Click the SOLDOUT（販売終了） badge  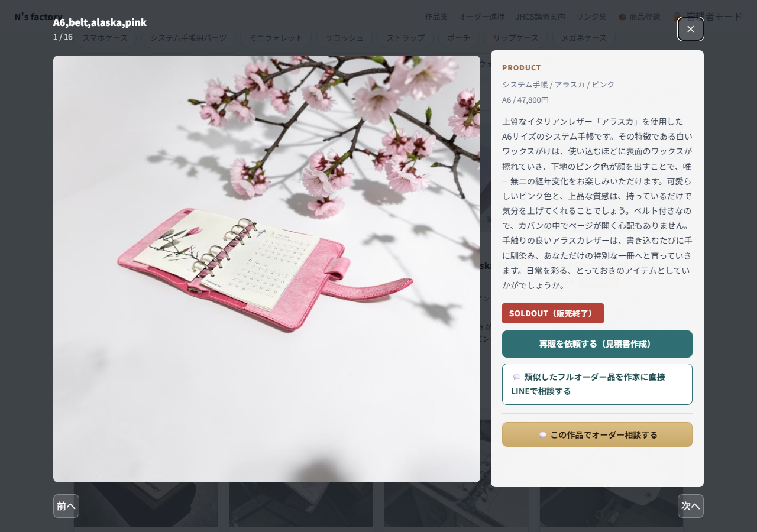tap(553, 313)
